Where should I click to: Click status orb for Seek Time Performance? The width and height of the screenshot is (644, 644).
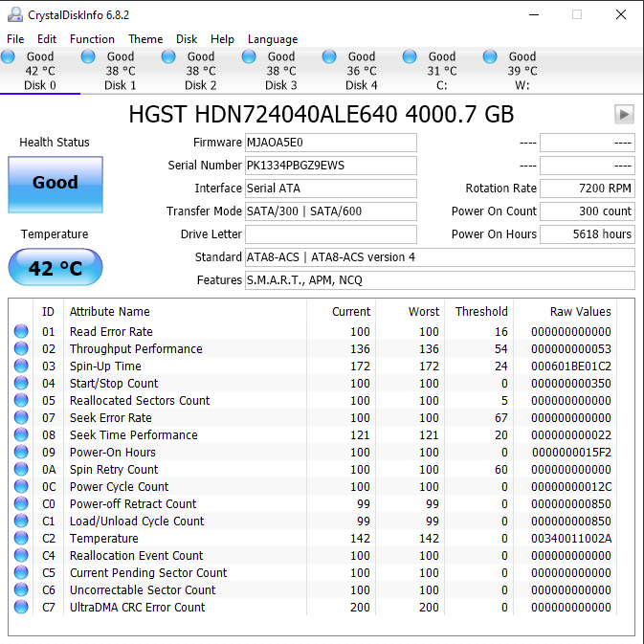click(x=21, y=434)
